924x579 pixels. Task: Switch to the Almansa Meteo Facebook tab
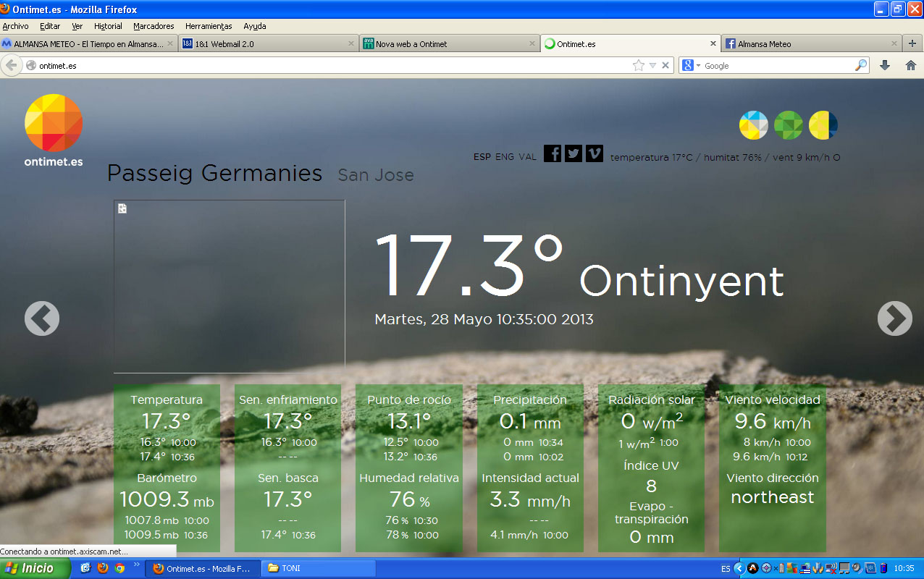(x=811, y=44)
